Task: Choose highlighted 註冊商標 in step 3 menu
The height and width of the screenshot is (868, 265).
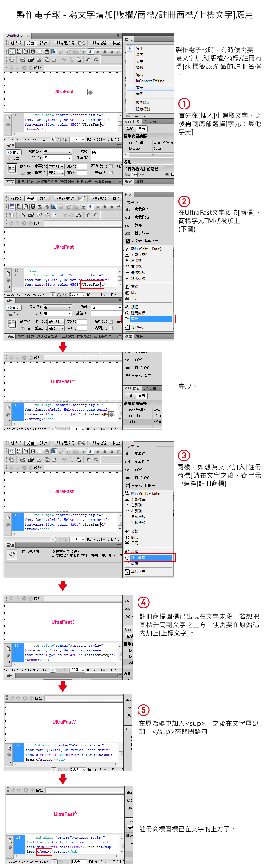Action: pyautogui.click(x=148, y=558)
